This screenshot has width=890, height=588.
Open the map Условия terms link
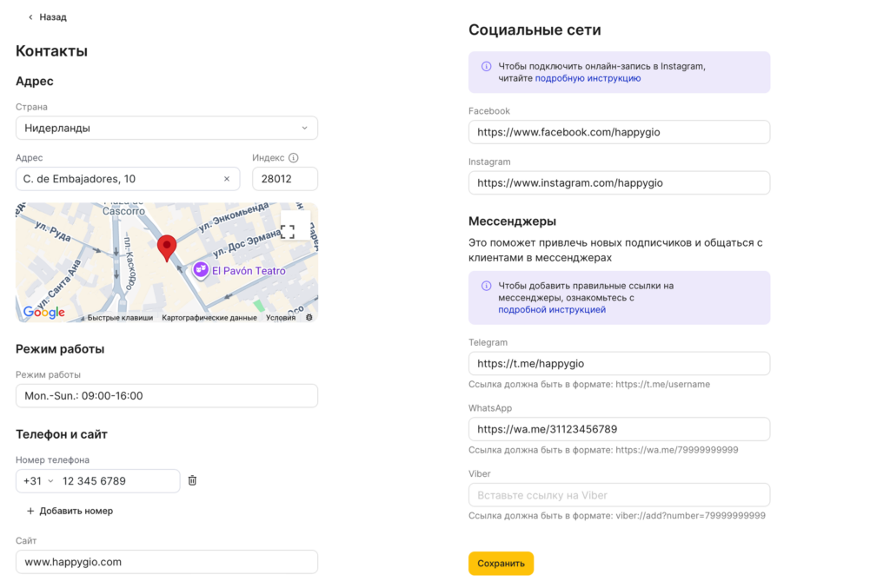(281, 318)
